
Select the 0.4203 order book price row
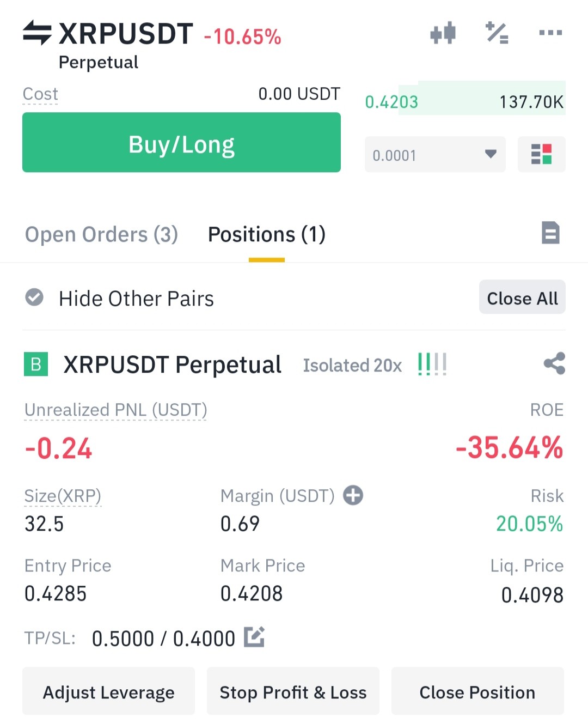coord(465,101)
